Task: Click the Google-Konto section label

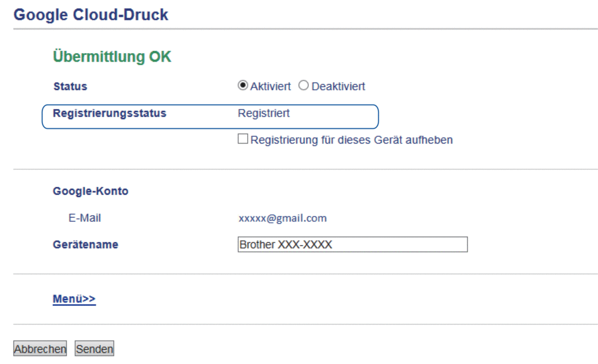Action: click(91, 191)
